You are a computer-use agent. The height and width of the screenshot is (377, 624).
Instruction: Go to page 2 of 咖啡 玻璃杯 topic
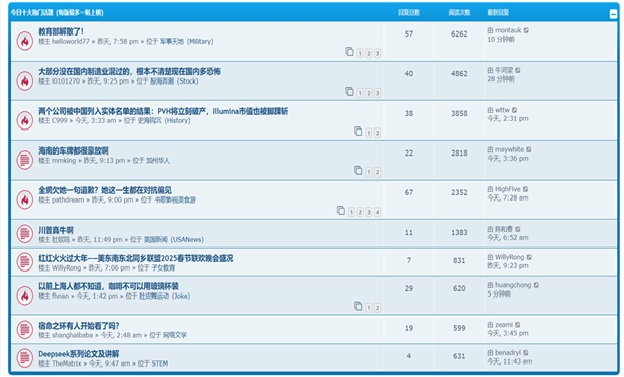coord(377,307)
